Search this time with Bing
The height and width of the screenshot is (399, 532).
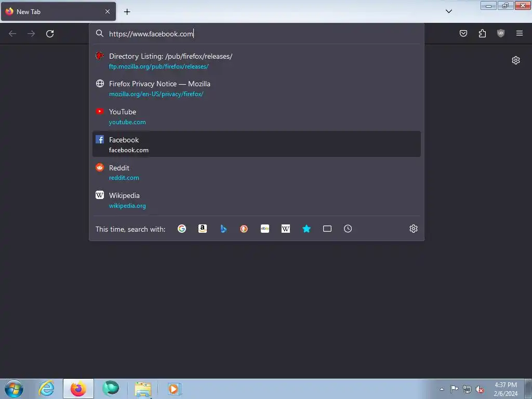[x=223, y=229]
